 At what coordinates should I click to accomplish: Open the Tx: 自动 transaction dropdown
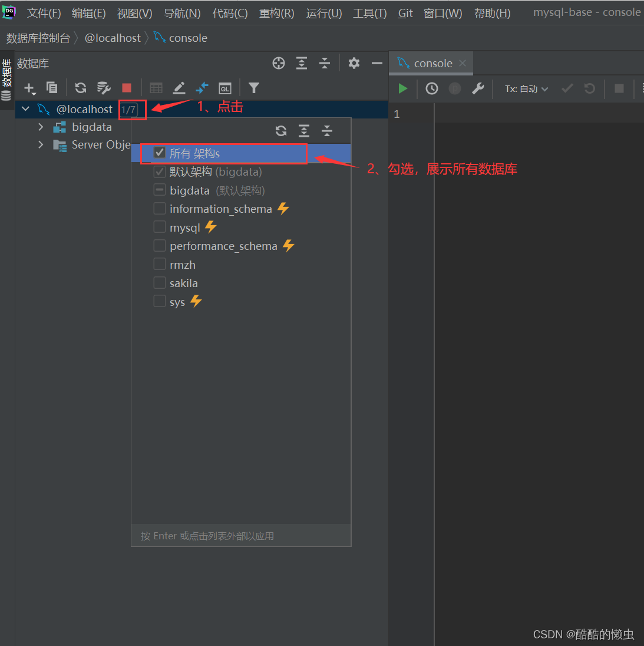(x=526, y=89)
